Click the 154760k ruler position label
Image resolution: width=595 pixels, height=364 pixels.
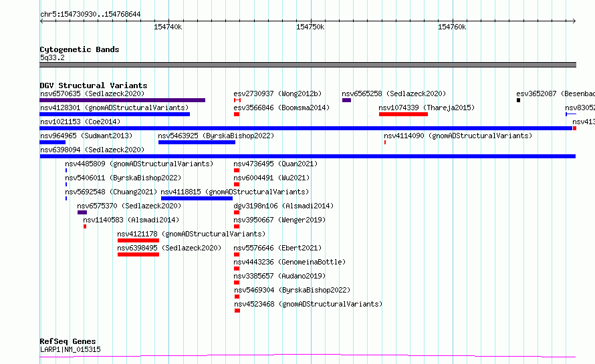[x=451, y=27]
